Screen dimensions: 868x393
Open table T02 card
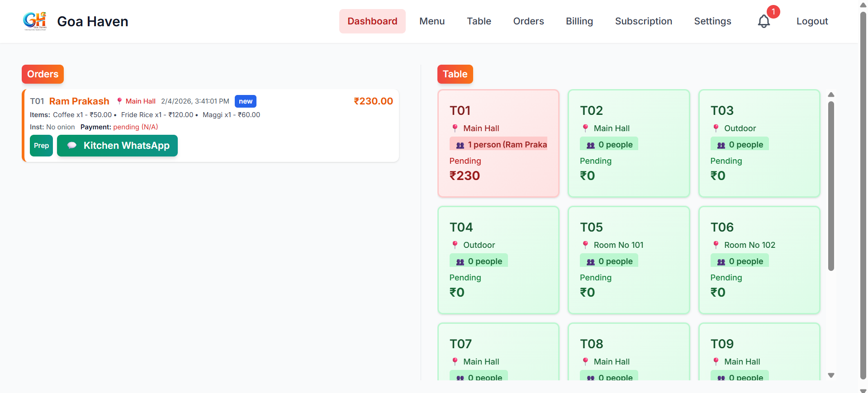629,143
